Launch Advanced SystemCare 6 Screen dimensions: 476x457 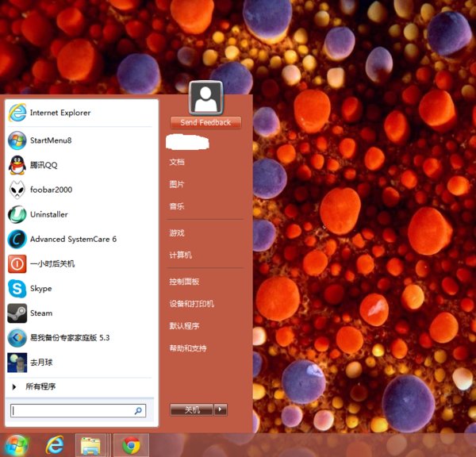tap(72, 239)
